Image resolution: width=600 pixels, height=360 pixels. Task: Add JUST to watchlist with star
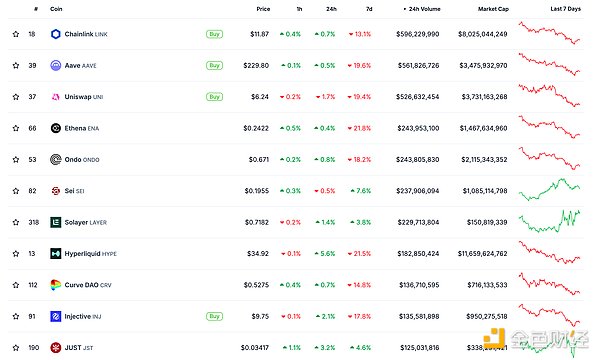click(x=16, y=348)
